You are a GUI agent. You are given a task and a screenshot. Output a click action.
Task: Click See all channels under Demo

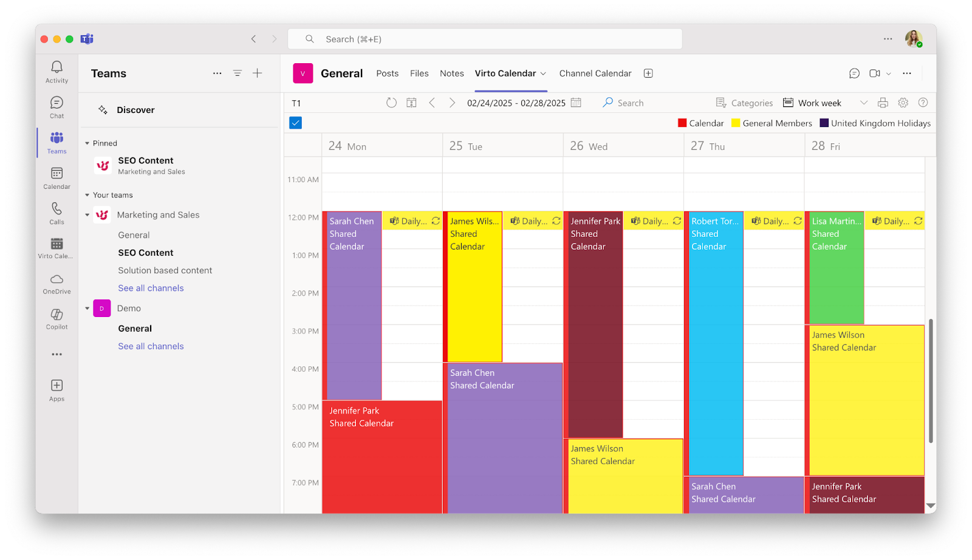[x=151, y=346]
